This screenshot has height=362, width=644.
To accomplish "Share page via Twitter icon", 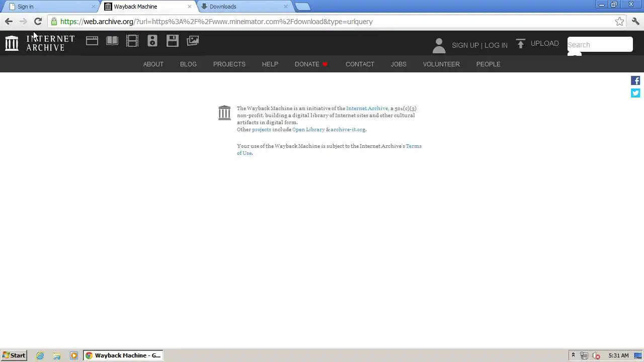I will point(635,93).
